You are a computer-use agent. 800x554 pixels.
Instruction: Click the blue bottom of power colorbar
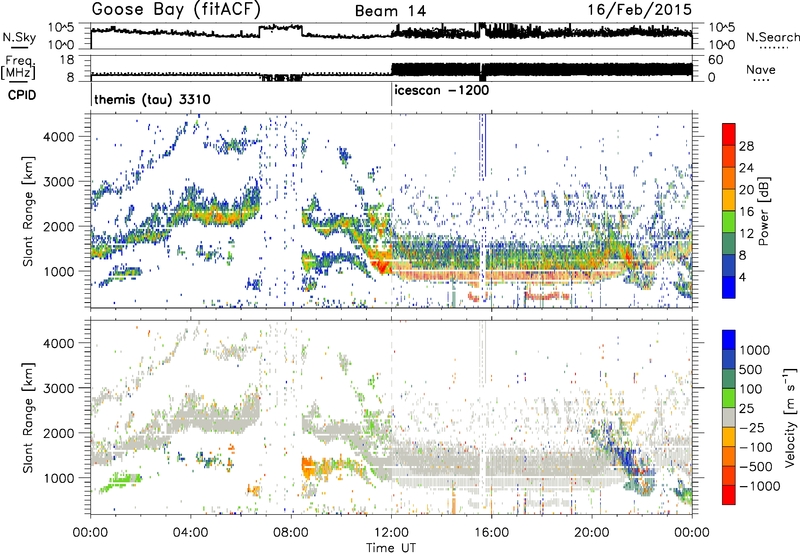point(729,289)
